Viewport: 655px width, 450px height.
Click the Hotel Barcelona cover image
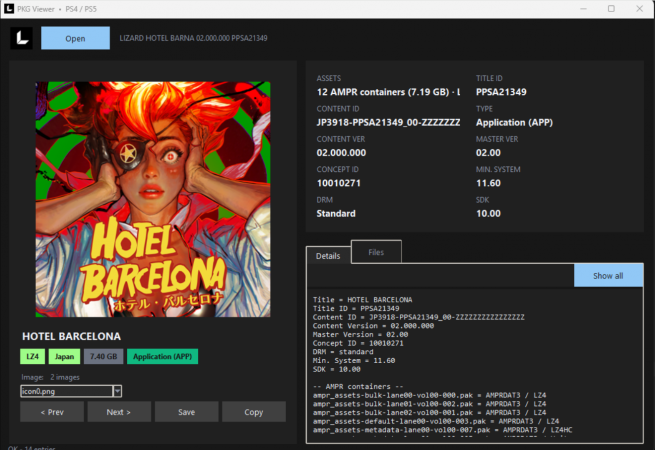click(153, 199)
